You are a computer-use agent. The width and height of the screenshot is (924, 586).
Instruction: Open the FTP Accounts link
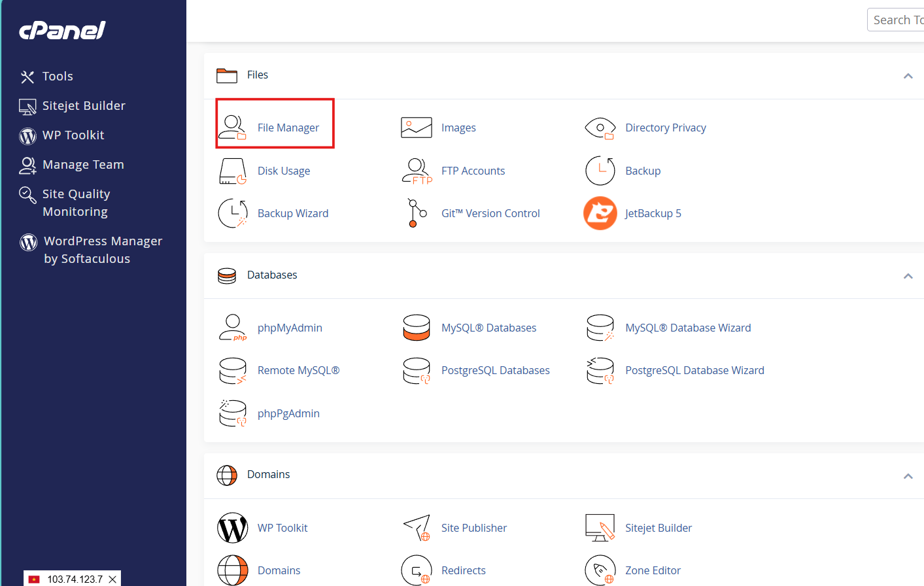(473, 171)
